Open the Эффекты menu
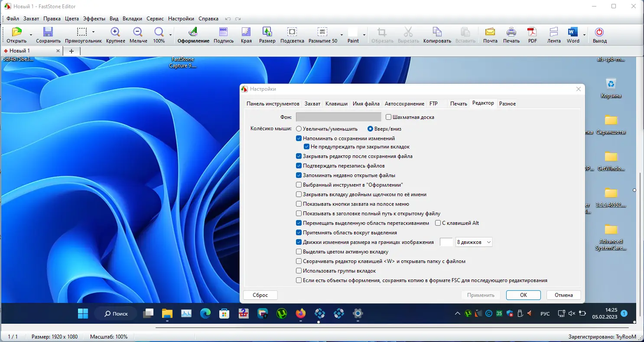The height and width of the screenshot is (342, 644). [94, 19]
